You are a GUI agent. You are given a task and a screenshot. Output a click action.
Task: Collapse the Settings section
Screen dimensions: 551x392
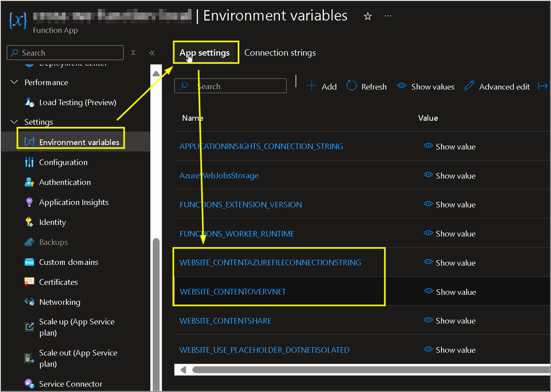click(x=15, y=122)
